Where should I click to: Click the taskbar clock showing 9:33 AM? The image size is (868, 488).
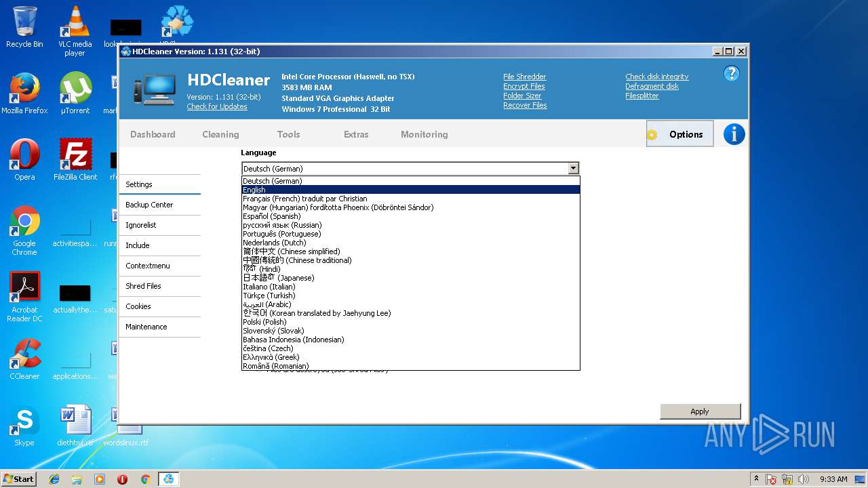[833, 479]
